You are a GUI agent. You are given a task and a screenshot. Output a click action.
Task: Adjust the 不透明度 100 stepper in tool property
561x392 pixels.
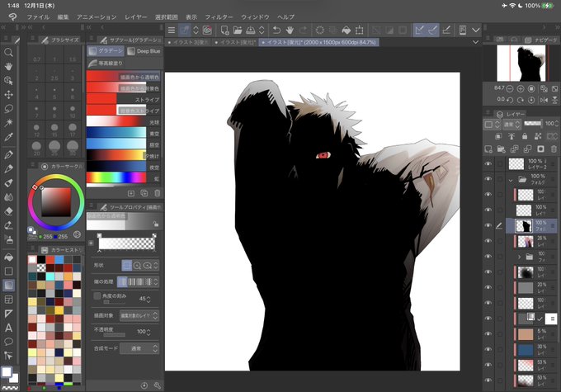click(x=148, y=332)
